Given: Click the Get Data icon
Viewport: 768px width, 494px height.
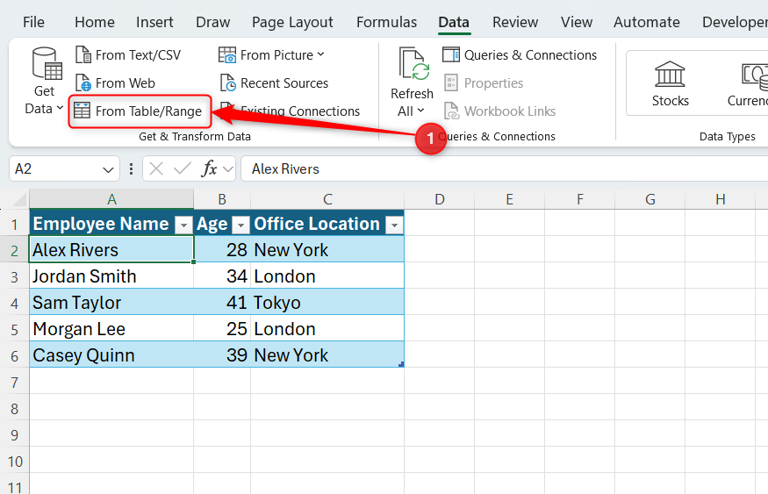Looking at the screenshot, I should pos(46,64).
